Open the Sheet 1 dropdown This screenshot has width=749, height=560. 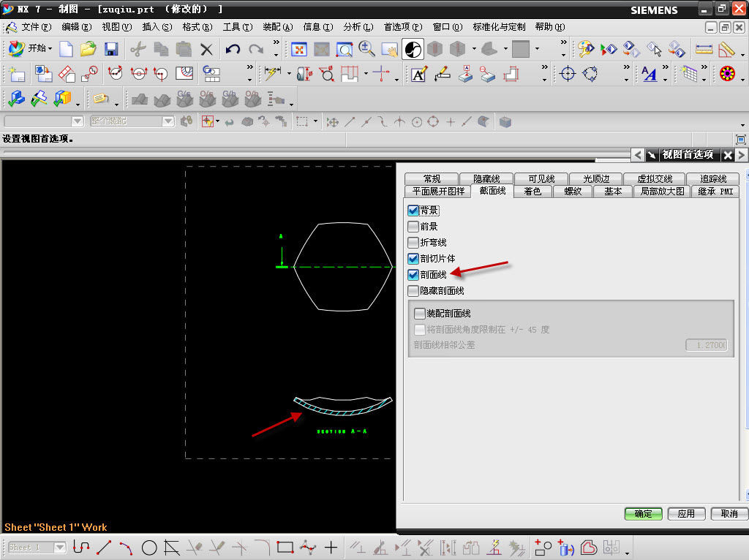(x=60, y=548)
